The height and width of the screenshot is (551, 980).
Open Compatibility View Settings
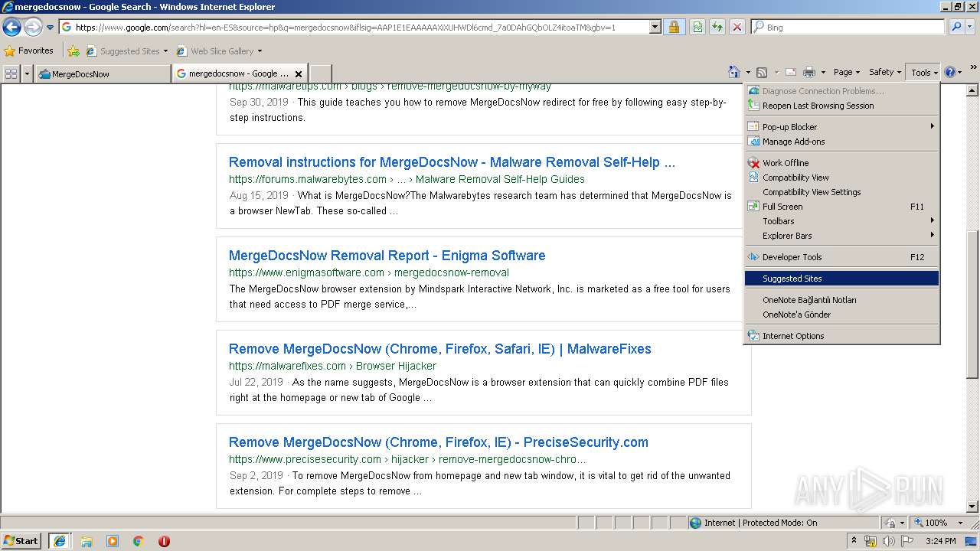tap(841, 192)
